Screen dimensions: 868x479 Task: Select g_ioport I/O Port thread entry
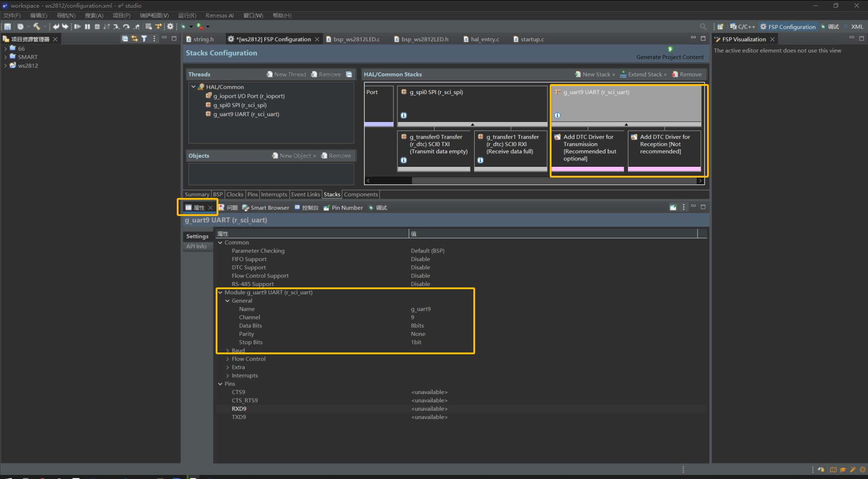tap(245, 96)
